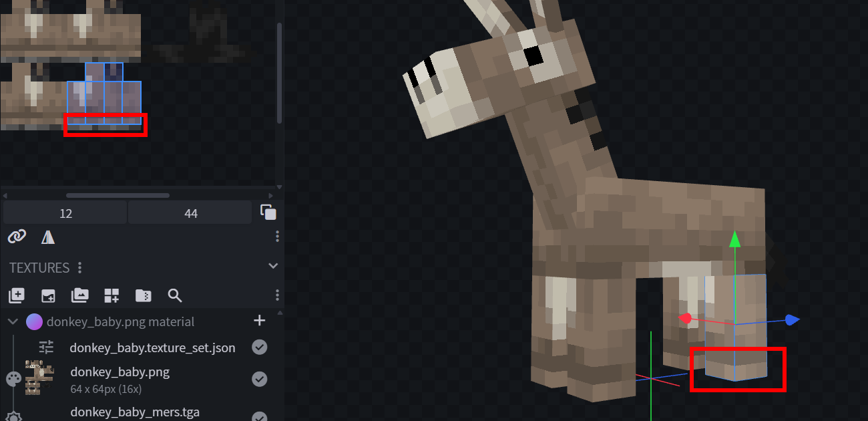Select the donkey_baby_mers.tga texture entry

135,412
